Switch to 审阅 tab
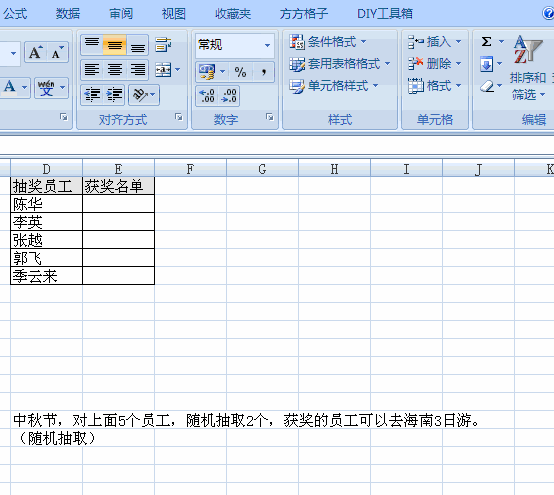 [121, 14]
